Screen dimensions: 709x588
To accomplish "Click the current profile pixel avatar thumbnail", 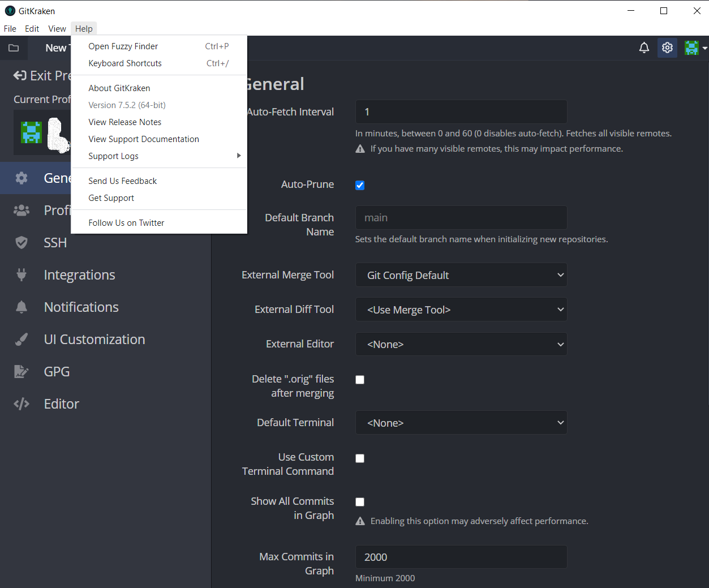I will (32, 132).
